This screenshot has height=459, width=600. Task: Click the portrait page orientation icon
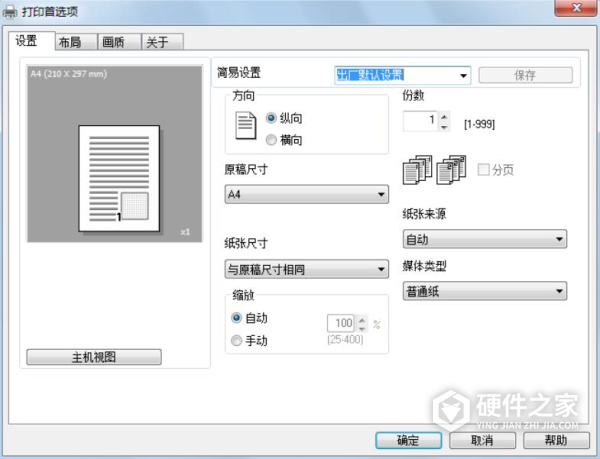pos(245,125)
